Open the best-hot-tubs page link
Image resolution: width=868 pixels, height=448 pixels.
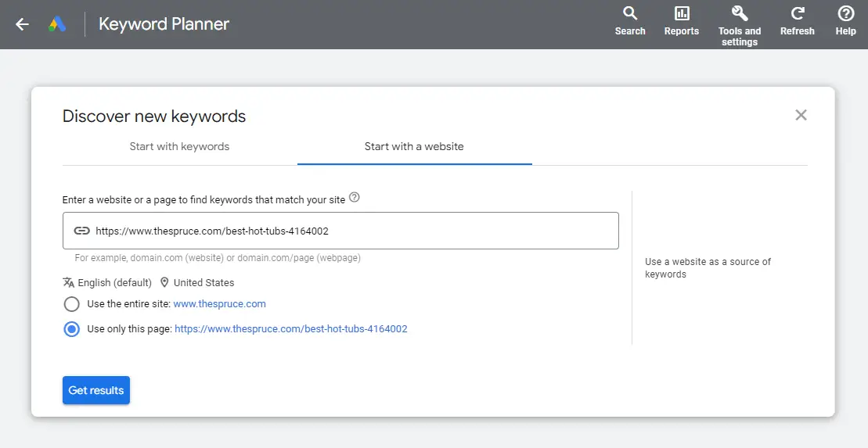pos(291,329)
